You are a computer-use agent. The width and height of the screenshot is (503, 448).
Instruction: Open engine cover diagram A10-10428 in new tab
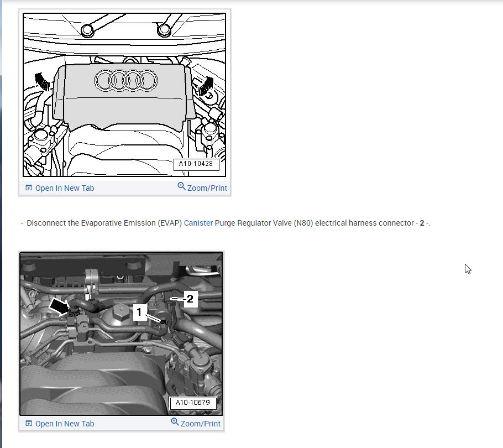tap(60, 188)
